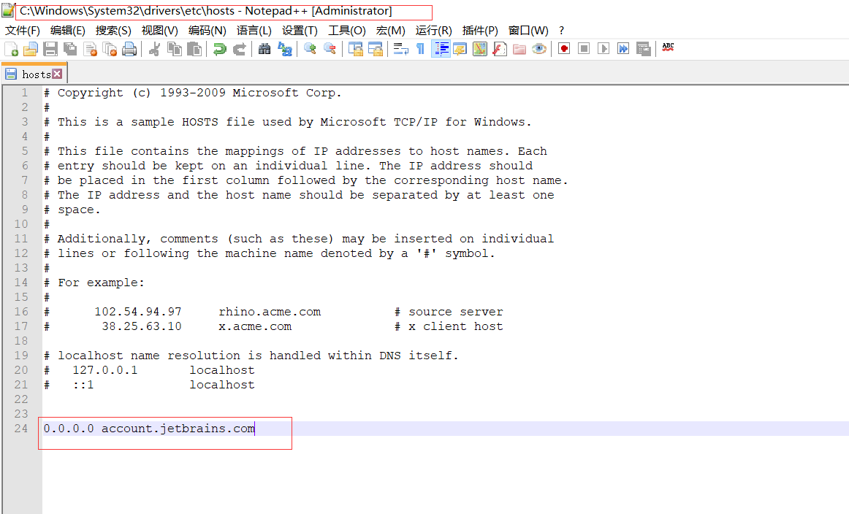Create a new file via toolbar icon
Viewport: 849px width, 514px height.
click(11, 49)
